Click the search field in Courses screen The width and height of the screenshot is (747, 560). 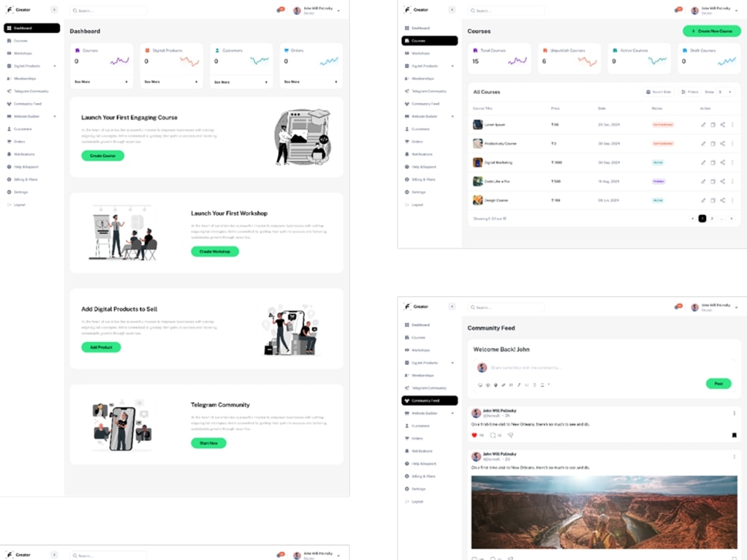point(506,10)
